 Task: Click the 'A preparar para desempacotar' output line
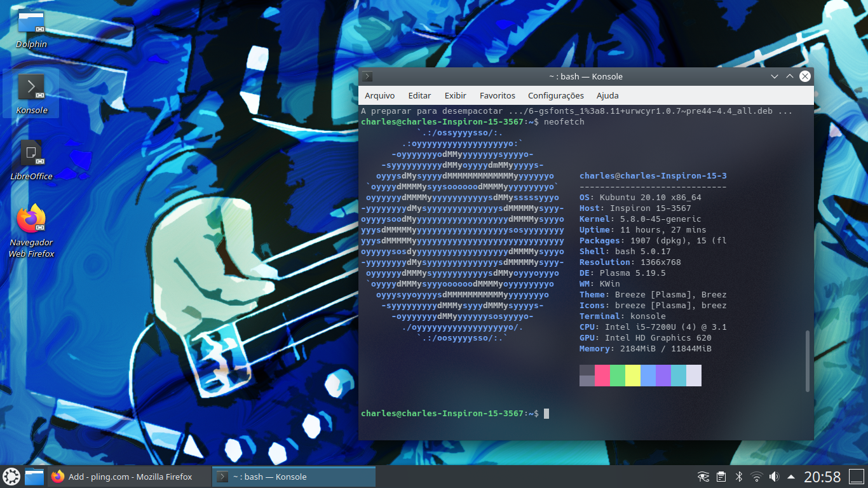click(x=577, y=111)
